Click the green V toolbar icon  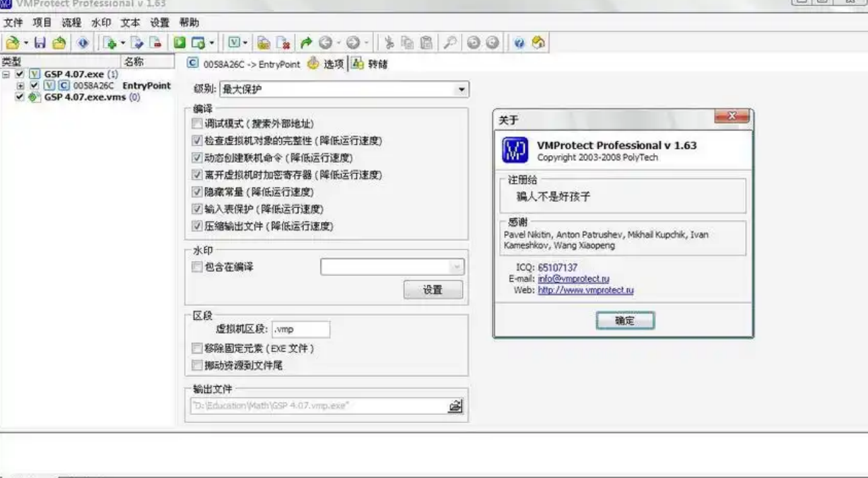pos(233,43)
